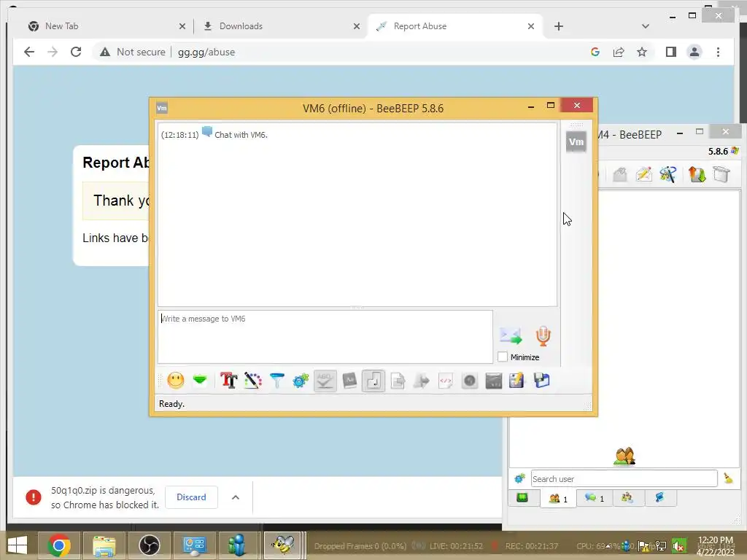The height and width of the screenshot is (560, 747).
Task: Open the chat font selector icon
Action: click(228, 381)
